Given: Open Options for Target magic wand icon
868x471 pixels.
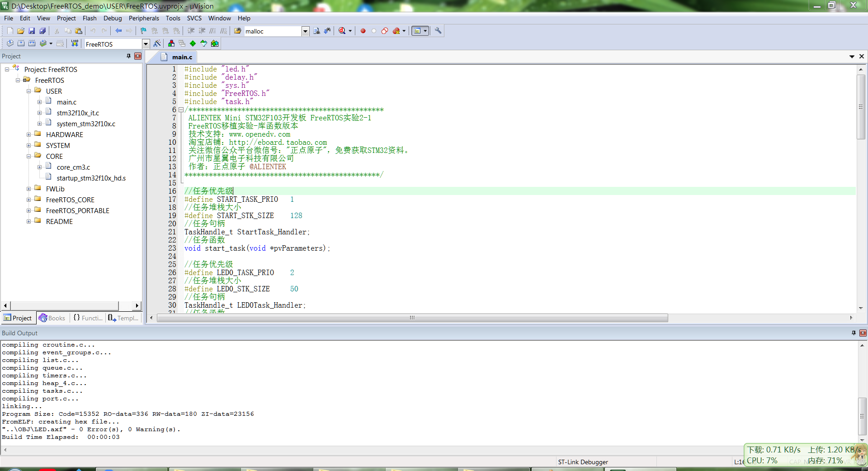Looking at the screenshot, I should (157, 43).
